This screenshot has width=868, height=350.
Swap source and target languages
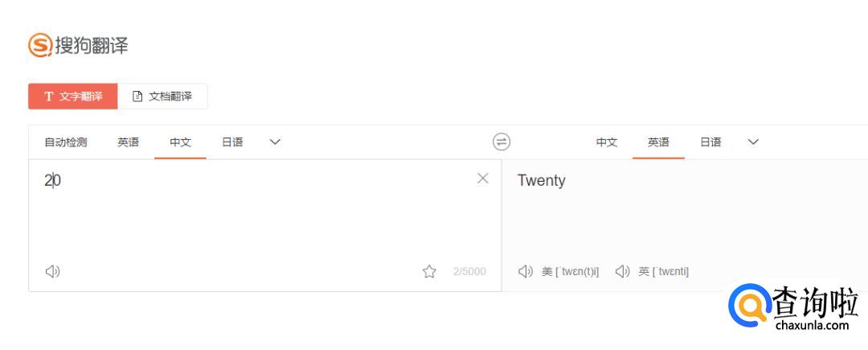(x=502, y=142)
